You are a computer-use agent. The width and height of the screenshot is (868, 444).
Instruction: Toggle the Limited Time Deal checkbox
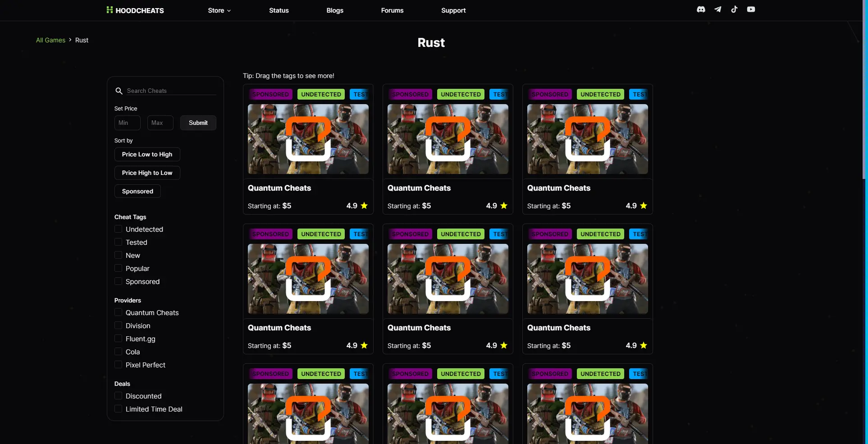pos(119,409)
